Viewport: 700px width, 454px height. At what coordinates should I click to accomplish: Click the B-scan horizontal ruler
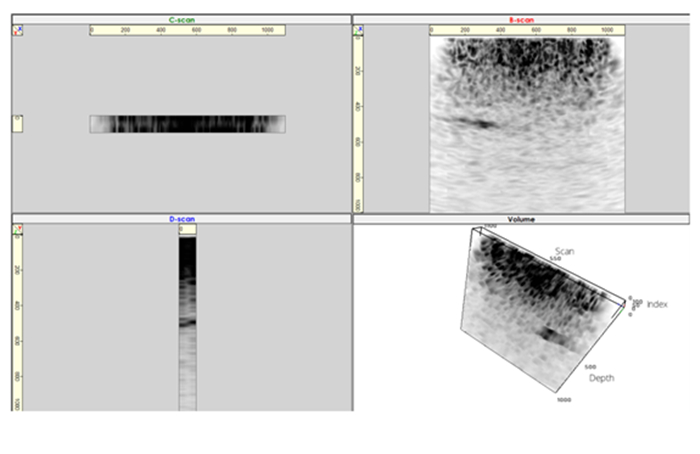tap(527, 31)
